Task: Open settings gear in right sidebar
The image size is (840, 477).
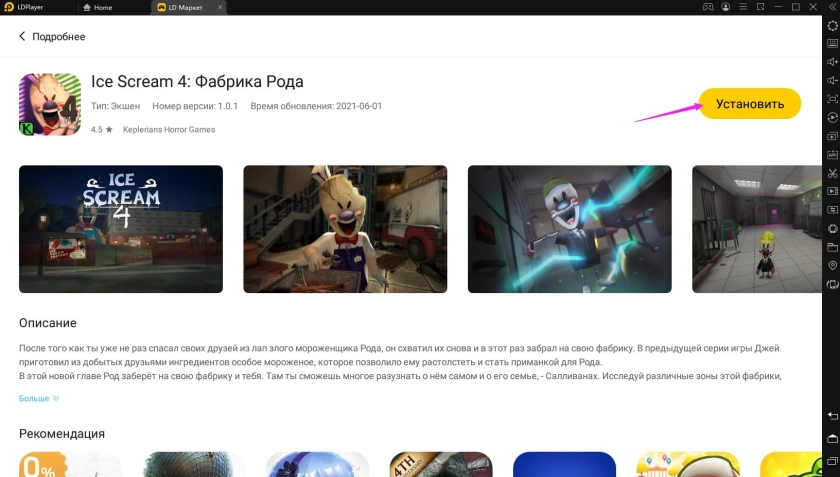Action: 832,26
